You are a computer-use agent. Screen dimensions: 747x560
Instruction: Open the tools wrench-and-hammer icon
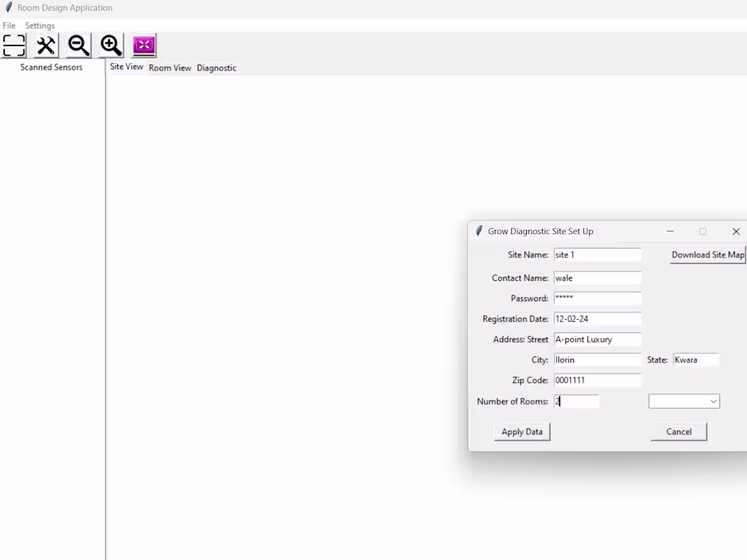pos(46,45)
